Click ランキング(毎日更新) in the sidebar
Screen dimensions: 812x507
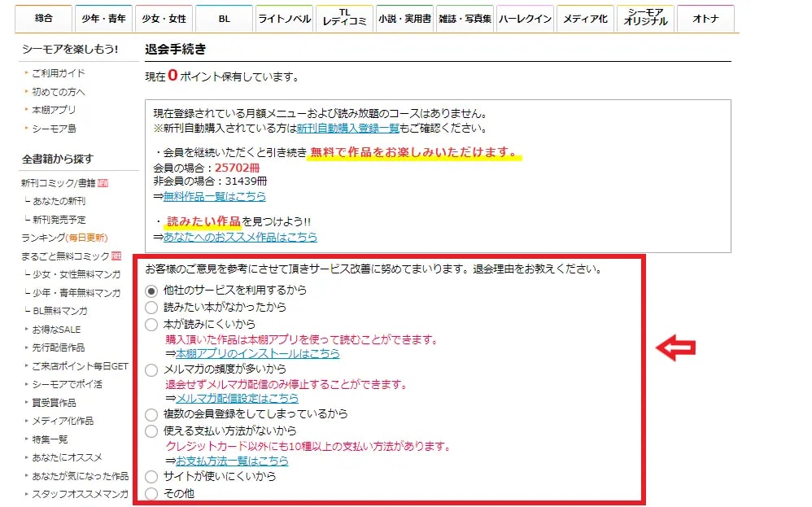coord(64,238)
